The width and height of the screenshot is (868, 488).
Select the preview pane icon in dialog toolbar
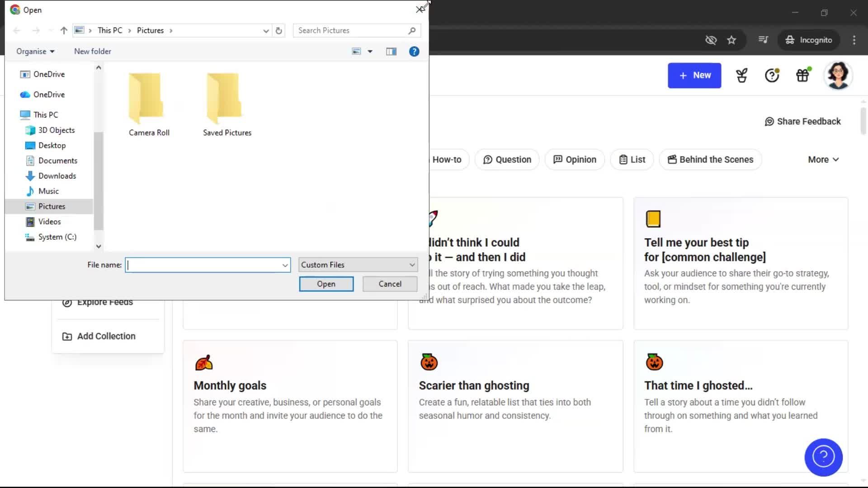[x=391, y=51]
